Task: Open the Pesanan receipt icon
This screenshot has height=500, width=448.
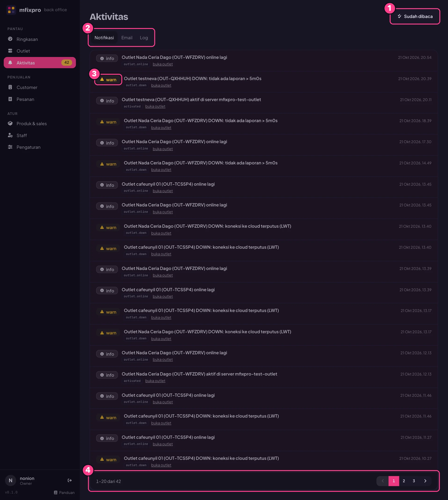Action: point(10,99)
